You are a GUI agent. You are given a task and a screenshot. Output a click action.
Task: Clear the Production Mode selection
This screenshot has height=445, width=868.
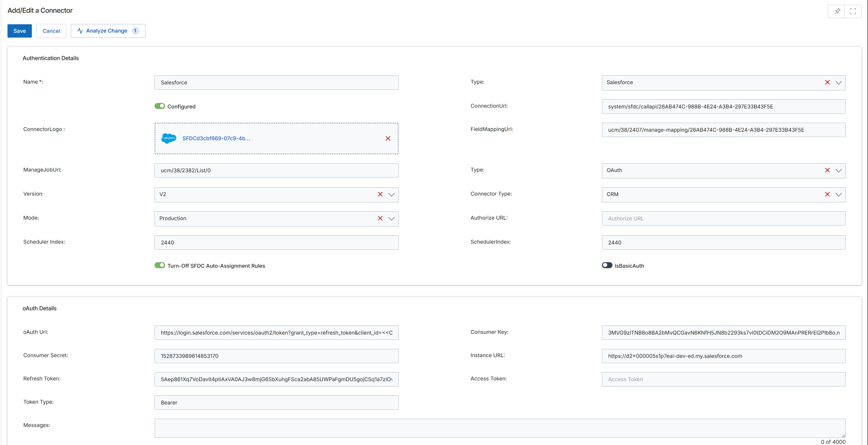coord(380,219)
